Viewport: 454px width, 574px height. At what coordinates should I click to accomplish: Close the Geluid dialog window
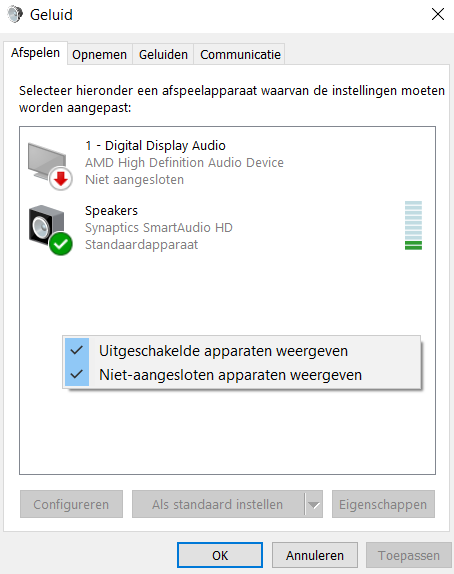tap(438, 15)
